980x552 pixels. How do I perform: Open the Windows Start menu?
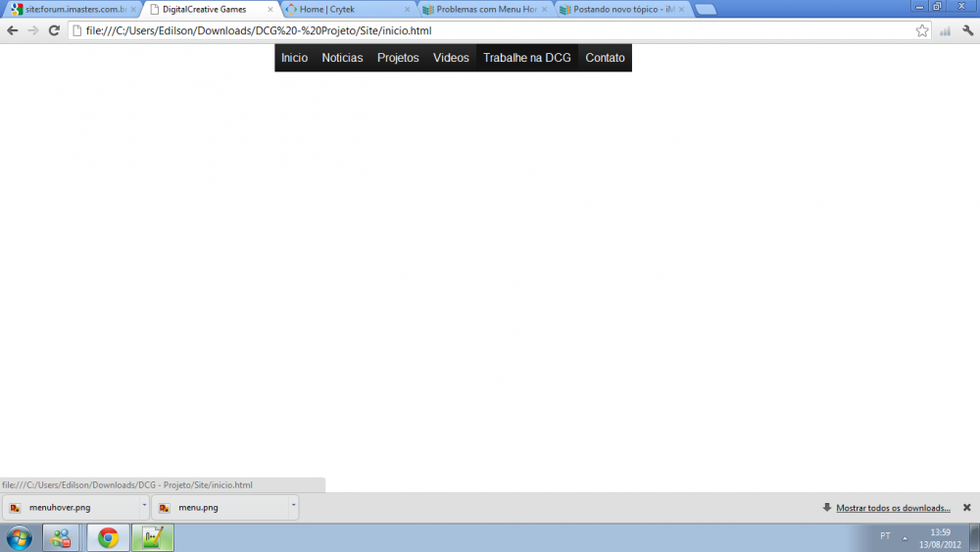(19, 537)
